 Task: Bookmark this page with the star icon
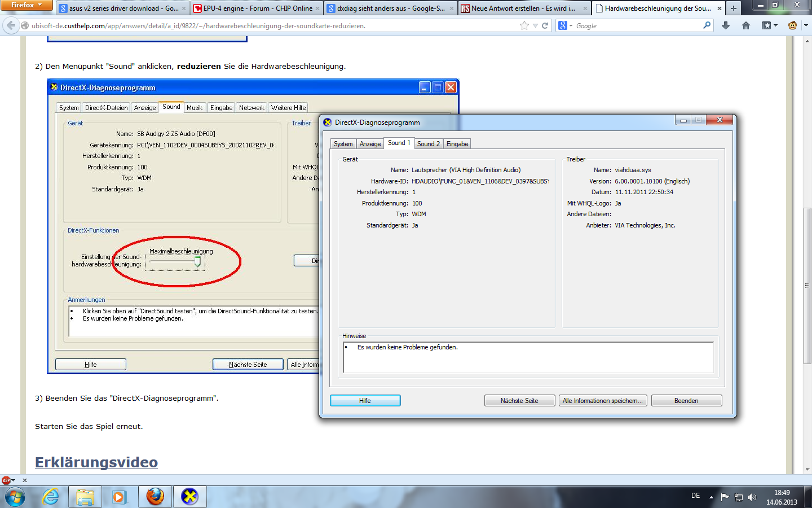pyautogui.click(x=524, y=25)
